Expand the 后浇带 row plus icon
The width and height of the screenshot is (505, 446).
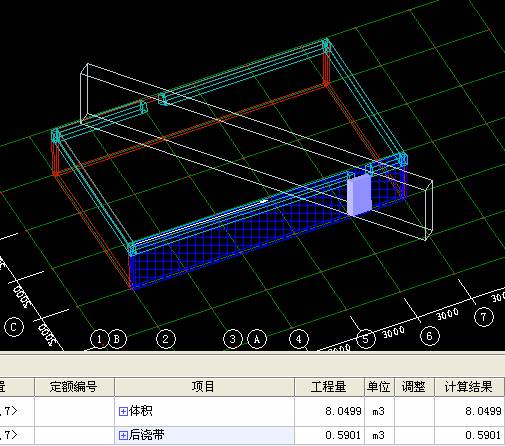(x=123, y=435)
